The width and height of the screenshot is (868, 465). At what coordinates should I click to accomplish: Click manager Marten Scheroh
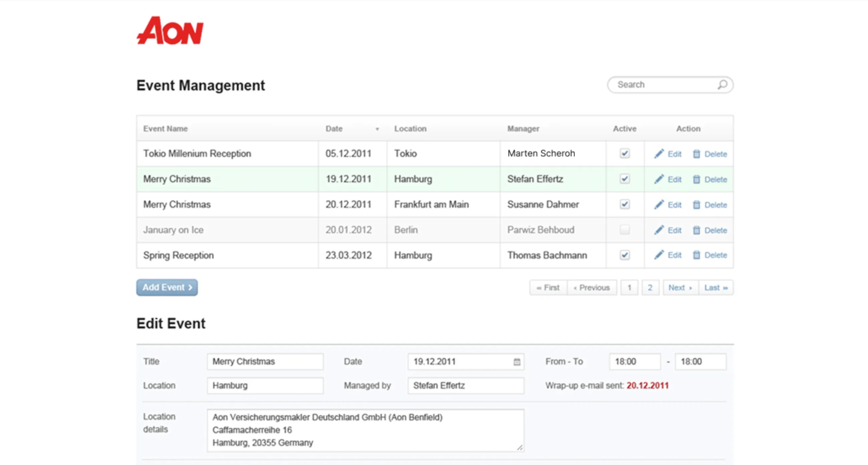point(541,153)
